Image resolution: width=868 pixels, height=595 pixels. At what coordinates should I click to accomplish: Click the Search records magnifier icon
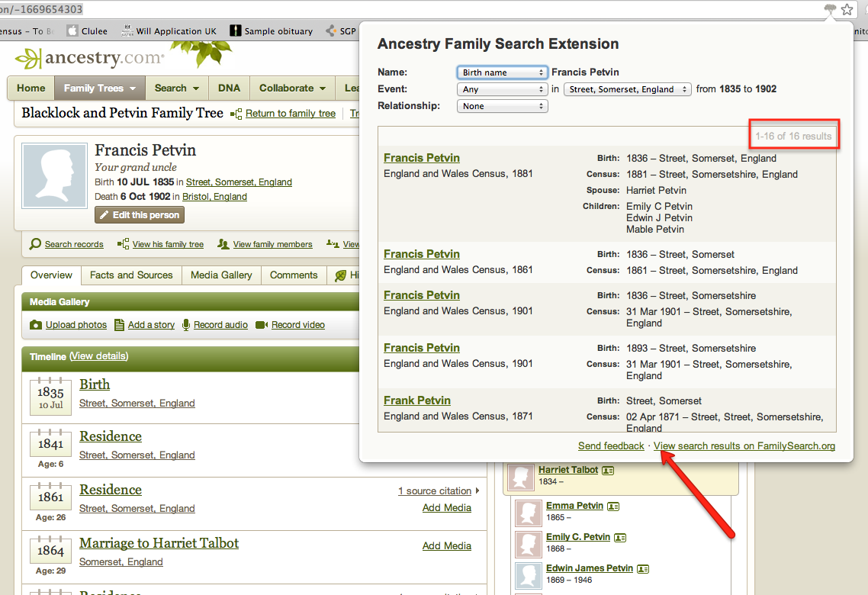(x=35, y=244)
